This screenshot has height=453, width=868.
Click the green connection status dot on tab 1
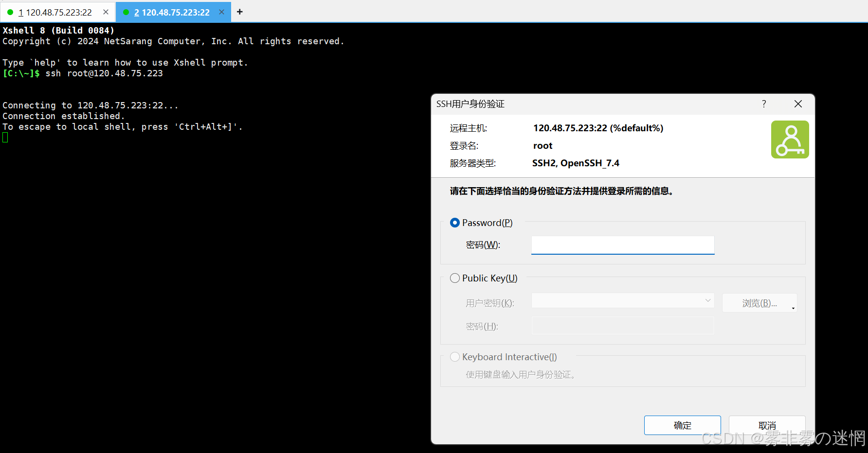(10, 12)
